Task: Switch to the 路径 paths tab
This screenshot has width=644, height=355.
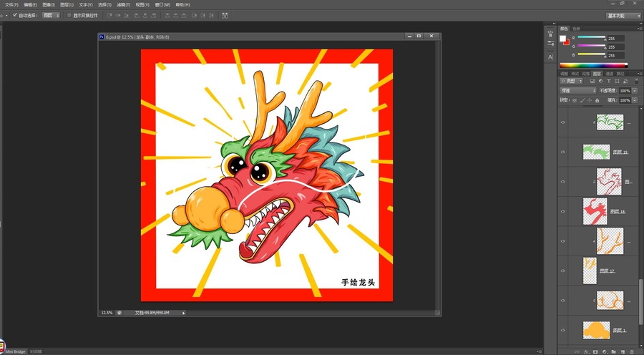Action: pyautogui.click(x=620, y=74)
